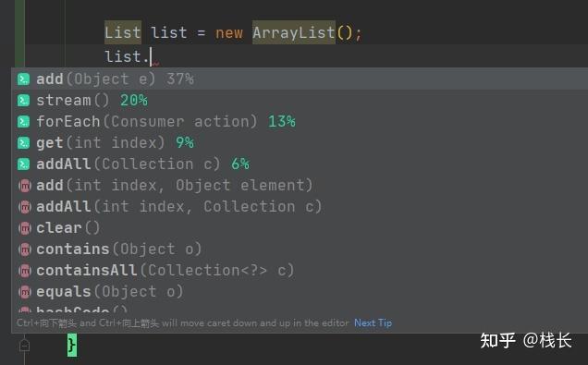Click the method icon beside contains(Object o)
The image size is (588, 365).
[25, 249]
